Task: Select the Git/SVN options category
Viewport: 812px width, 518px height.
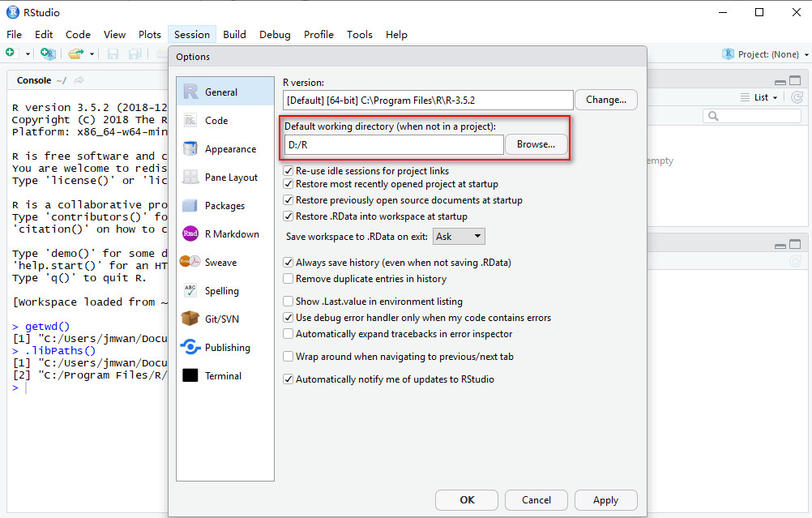Action: point(221,319)
